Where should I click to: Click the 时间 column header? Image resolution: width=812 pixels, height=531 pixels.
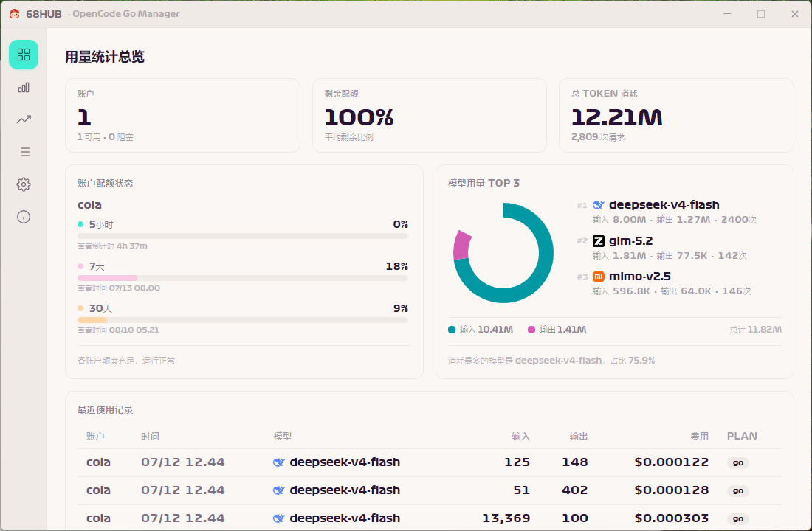(150, 437)
